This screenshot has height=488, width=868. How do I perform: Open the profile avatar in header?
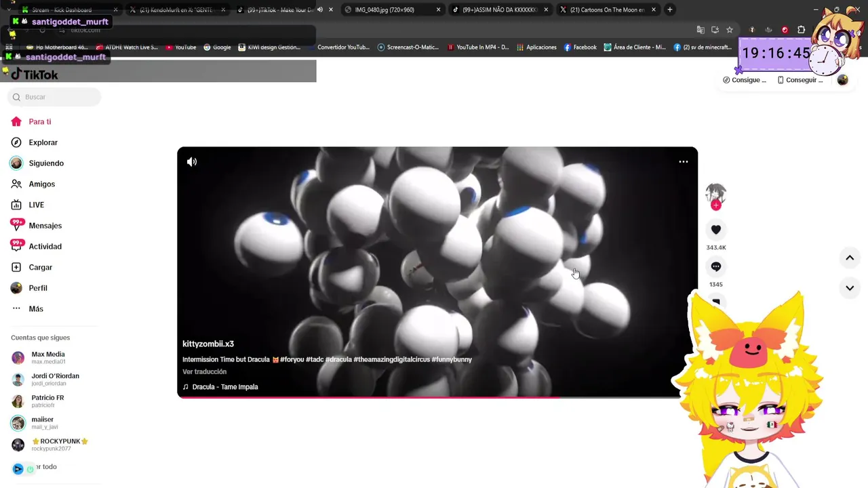(x=843, y=80)
